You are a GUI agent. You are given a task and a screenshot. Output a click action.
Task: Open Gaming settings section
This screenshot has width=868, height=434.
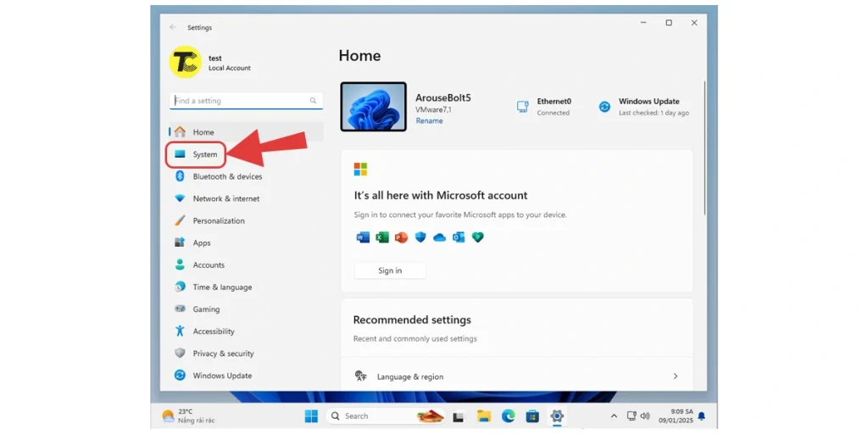(x=205, y=309)
